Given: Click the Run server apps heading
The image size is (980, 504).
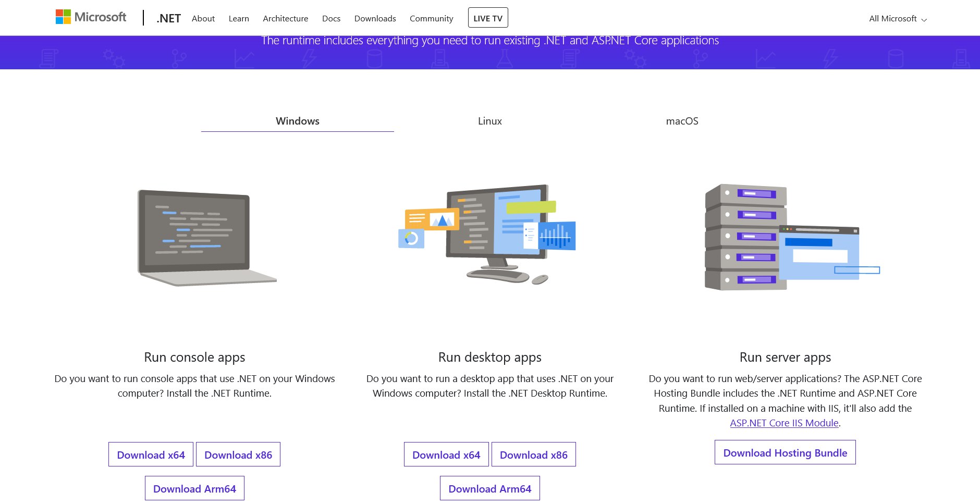Looking at the screenshot, I should coord(786,358).
